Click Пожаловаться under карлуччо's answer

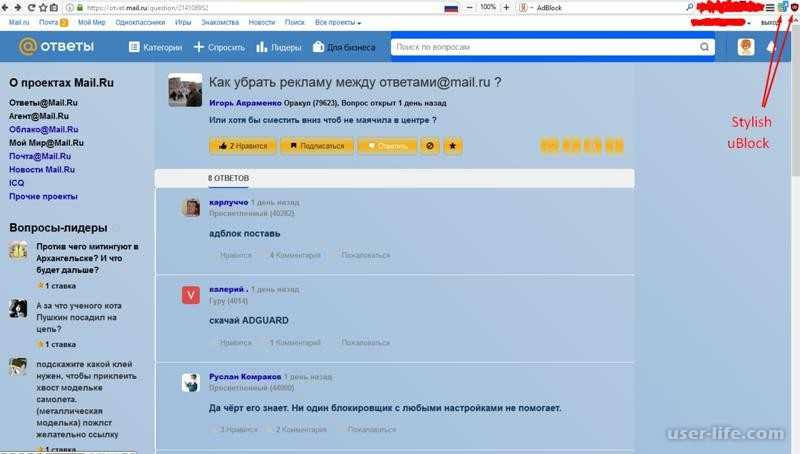(x=365, y=255)
